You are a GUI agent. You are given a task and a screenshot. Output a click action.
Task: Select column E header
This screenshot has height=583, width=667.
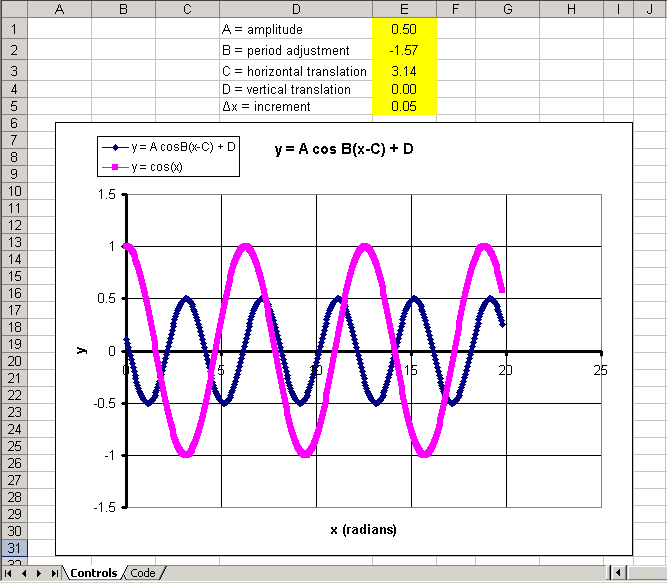coord(404,9)
